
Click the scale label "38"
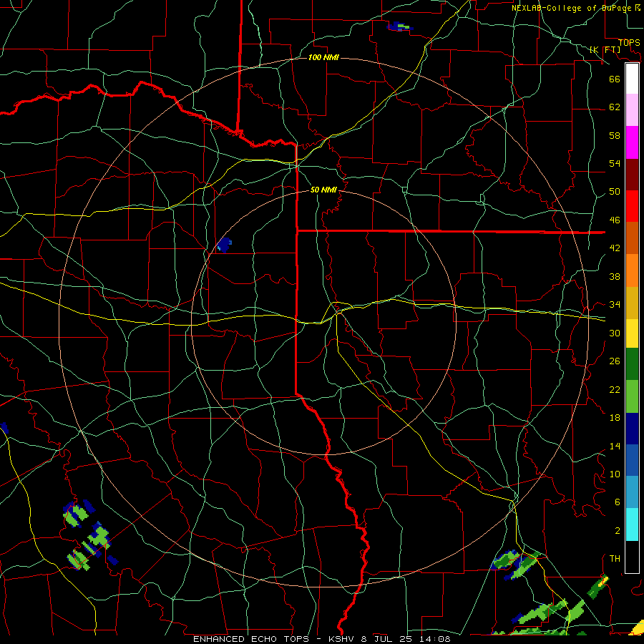[615, 276]
